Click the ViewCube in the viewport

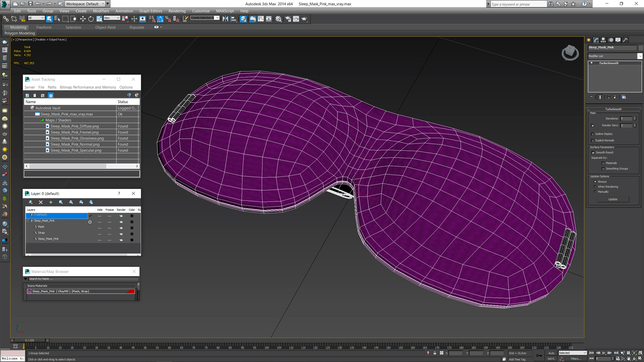tap(570, 53)
